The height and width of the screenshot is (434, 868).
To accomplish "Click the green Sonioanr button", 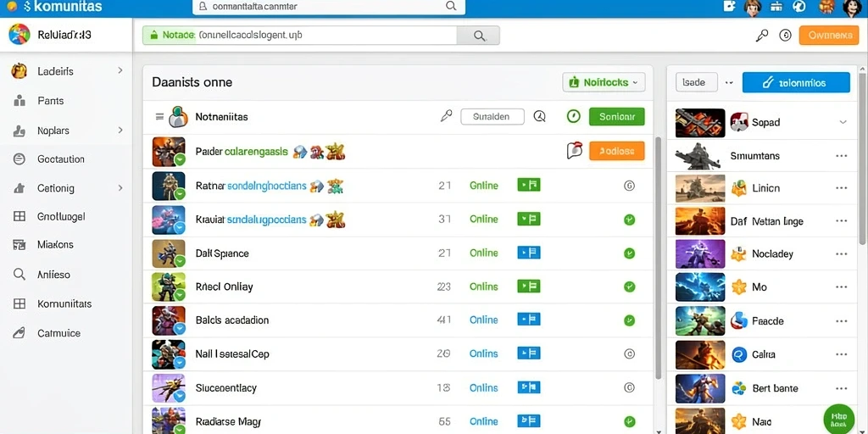I will 617,117.
